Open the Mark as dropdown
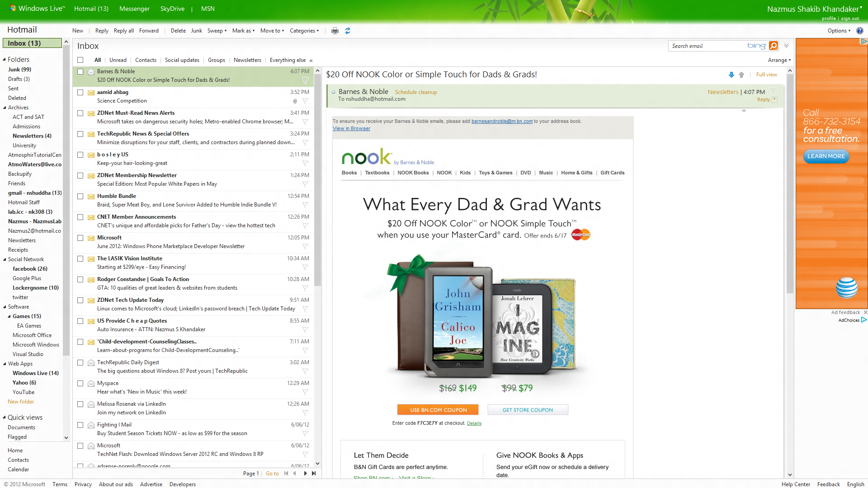The width and height of the screenshot is (868, 488). tap(243, 31)
